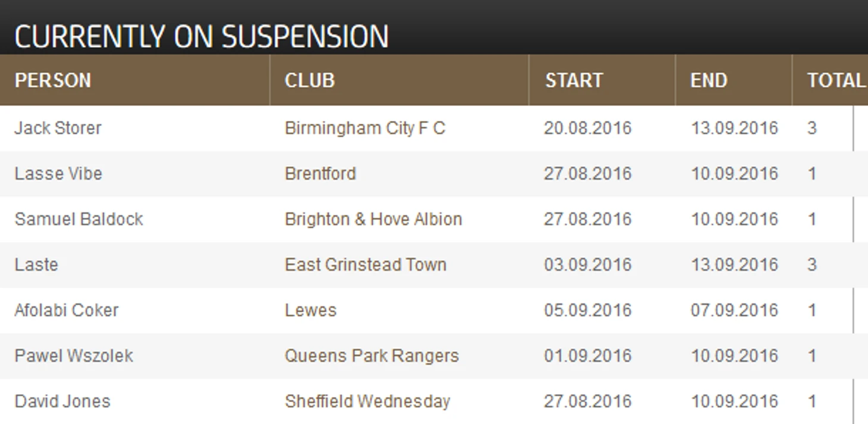
Task: Click the PERSON column header
Action: click(53, 80)
